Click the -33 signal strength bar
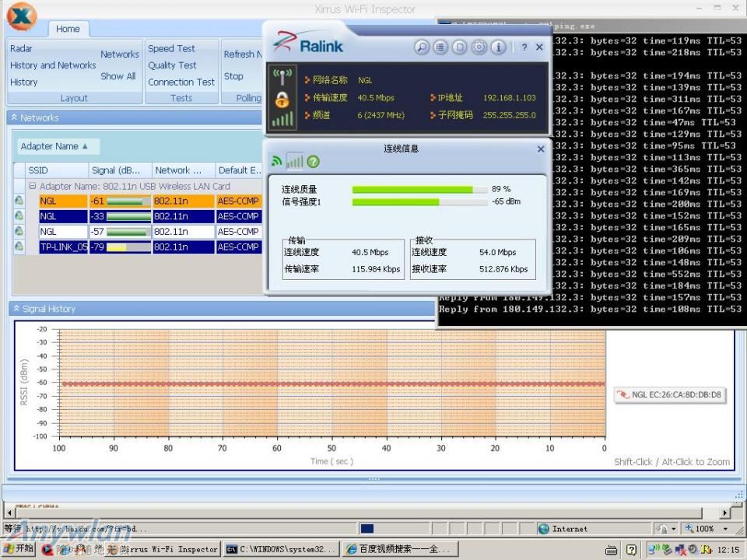This screenshot has width=747, height=560. [128, 217]
